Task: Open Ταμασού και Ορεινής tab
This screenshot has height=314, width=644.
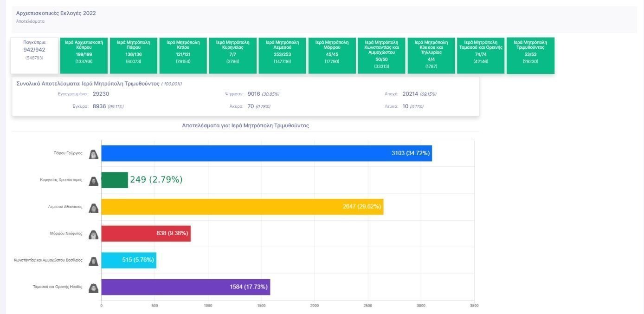Action: point(481,56)
